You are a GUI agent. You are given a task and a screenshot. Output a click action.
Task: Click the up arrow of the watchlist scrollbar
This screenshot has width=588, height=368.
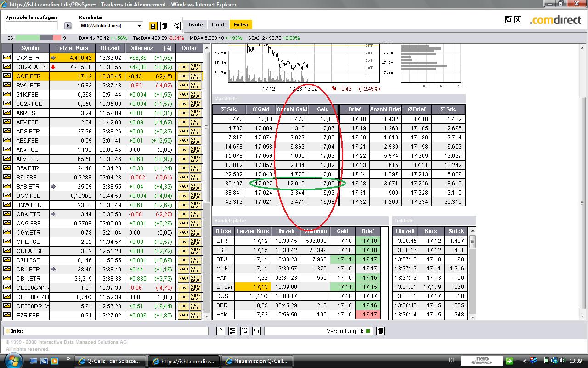[206, 47]
